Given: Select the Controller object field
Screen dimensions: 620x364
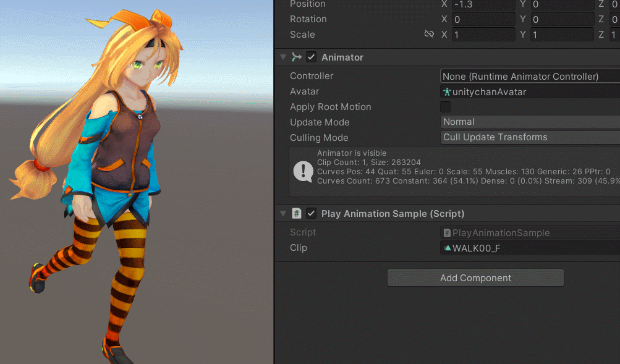Looking at the screenshot, I should [530, 76].
